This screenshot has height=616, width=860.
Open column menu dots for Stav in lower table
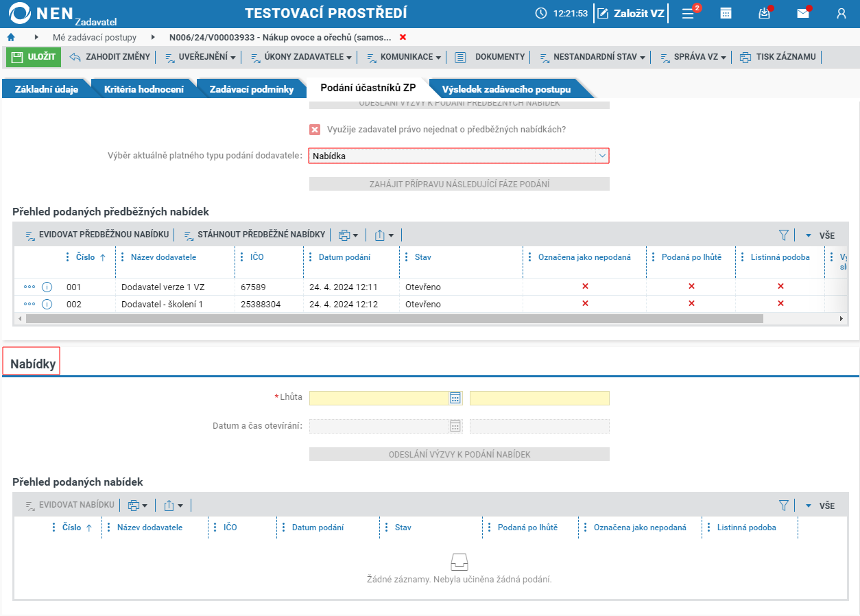pyautogui.click(x=387, y=528)
